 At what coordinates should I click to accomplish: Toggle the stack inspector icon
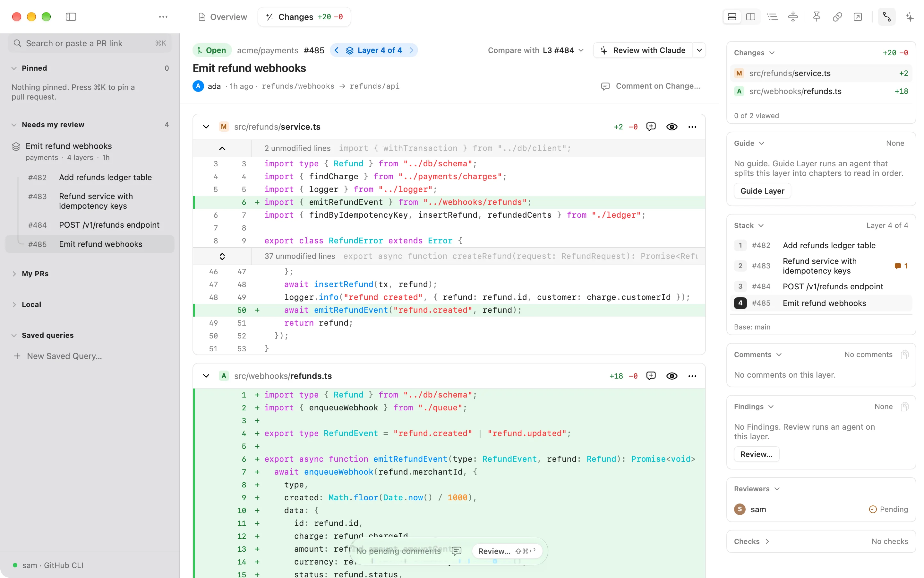point(886,17)
